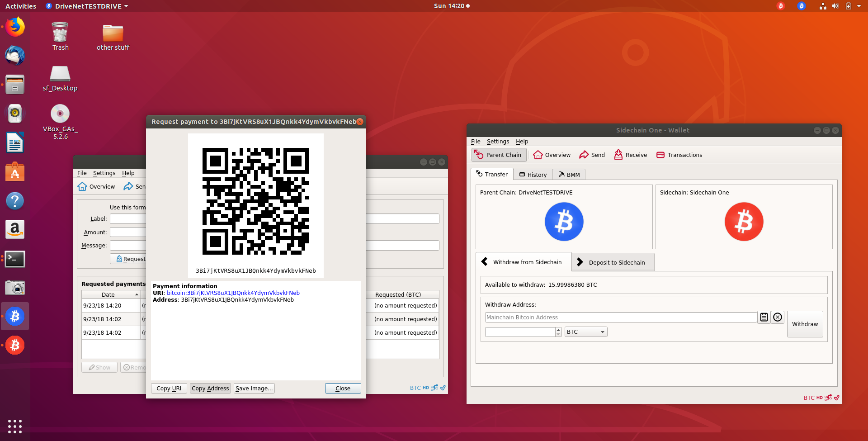Open Ubuntu Software dock icon

click(x=15, y=172)
